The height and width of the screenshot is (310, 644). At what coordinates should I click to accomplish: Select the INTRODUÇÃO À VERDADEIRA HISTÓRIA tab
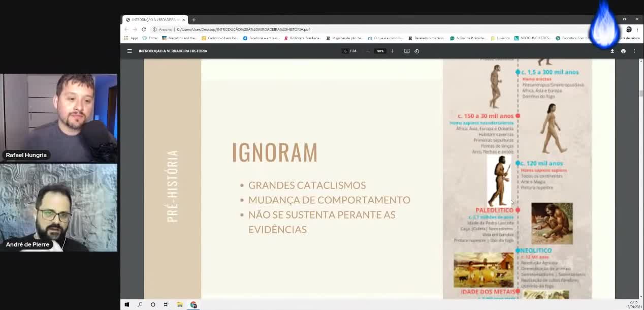[155, 20]
